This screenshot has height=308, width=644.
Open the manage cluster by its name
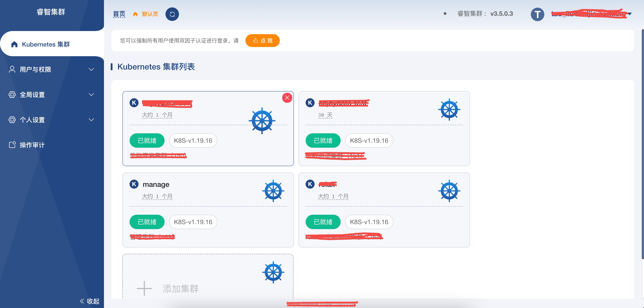pos(156,184)
